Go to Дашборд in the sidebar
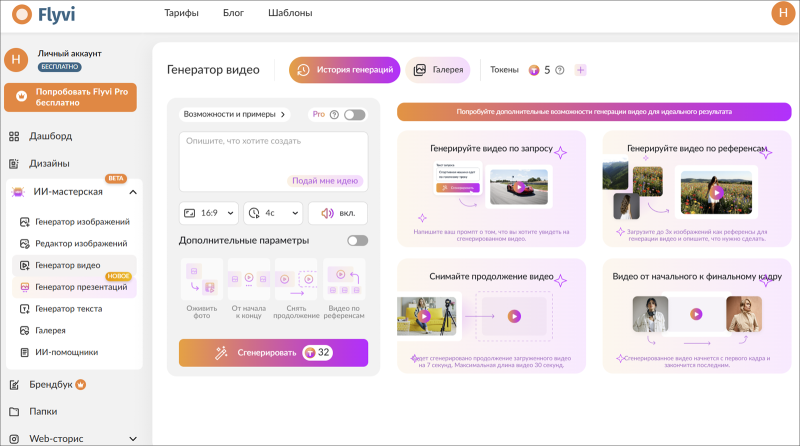This screenshot has height=446, width=800. tap(51, 136)
